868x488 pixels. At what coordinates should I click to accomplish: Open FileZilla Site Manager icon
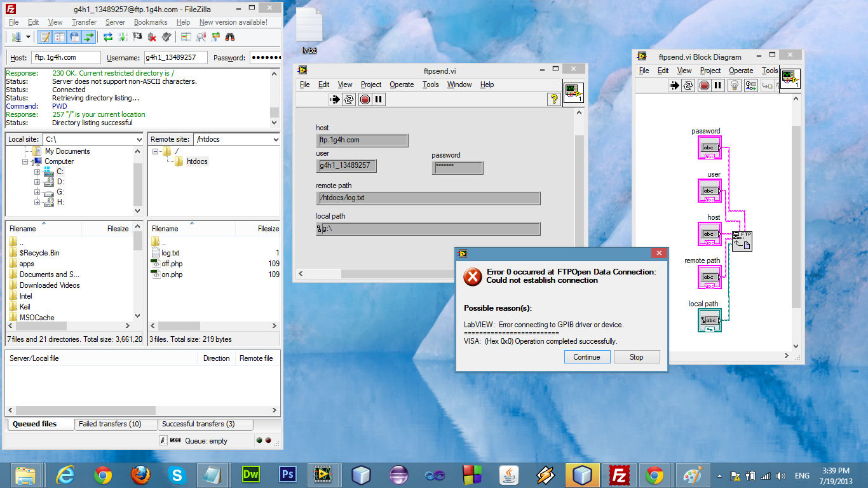click(x=16, y=37)
